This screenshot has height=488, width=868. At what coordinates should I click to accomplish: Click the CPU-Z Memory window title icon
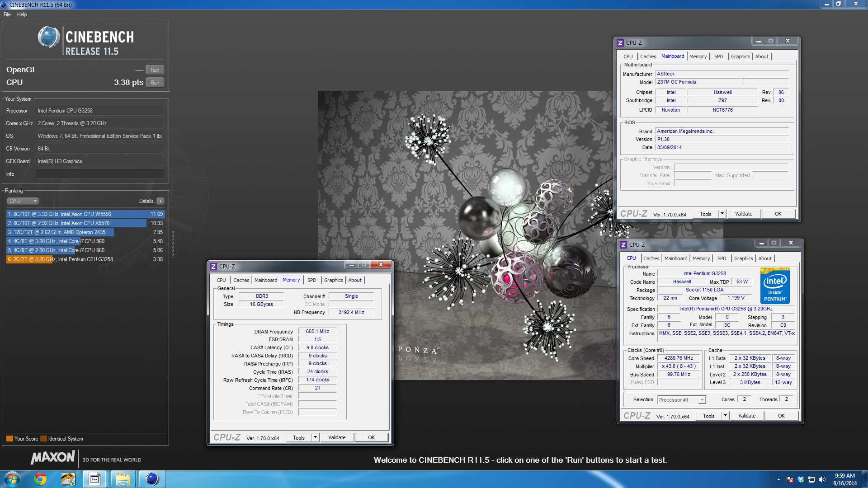(x=213, y=267)
